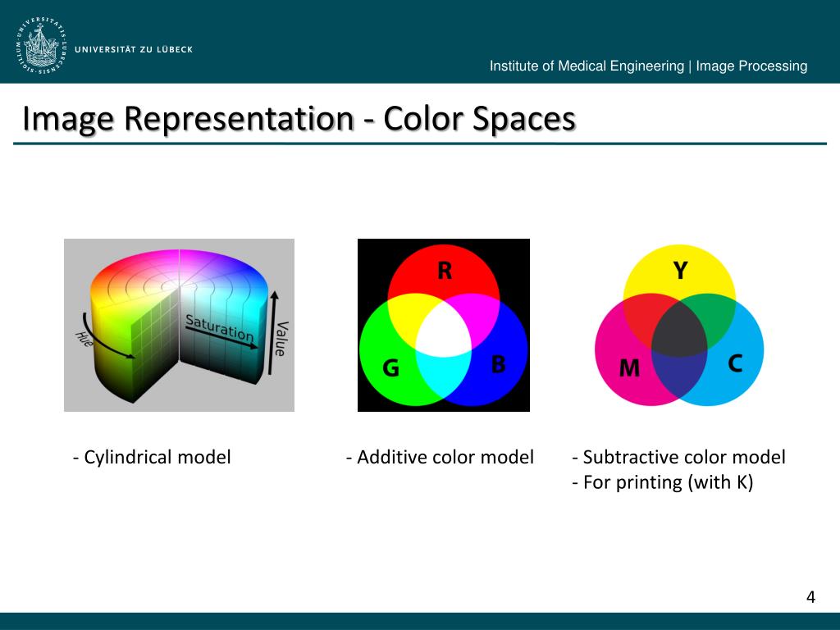The height and width of the screenshot is (630, 840).
Task: Click the Additive color model caption
Action: tap(440, 457)
